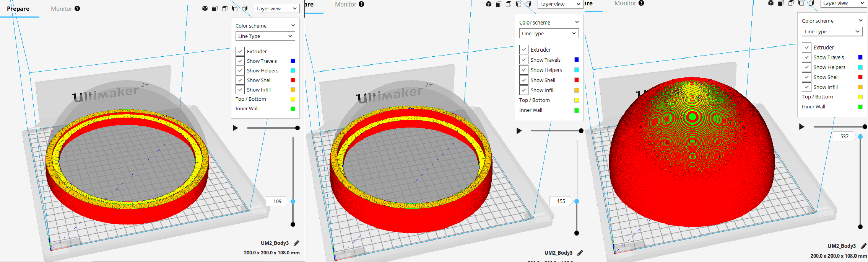Viewport: 868px width, 262px height.
Task: Open Monitor help icon in layer 109 screenshot
Action: (77, 8)
